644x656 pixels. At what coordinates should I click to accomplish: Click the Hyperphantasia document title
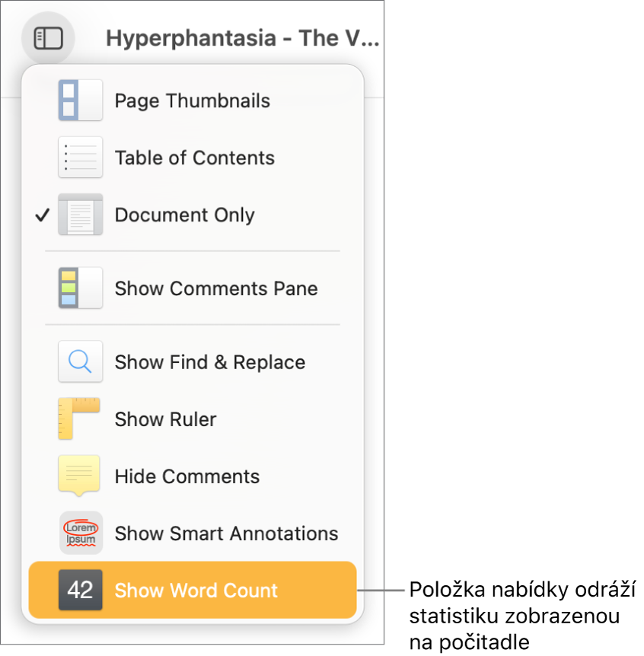pyautogui.click(x=242, y=38)
